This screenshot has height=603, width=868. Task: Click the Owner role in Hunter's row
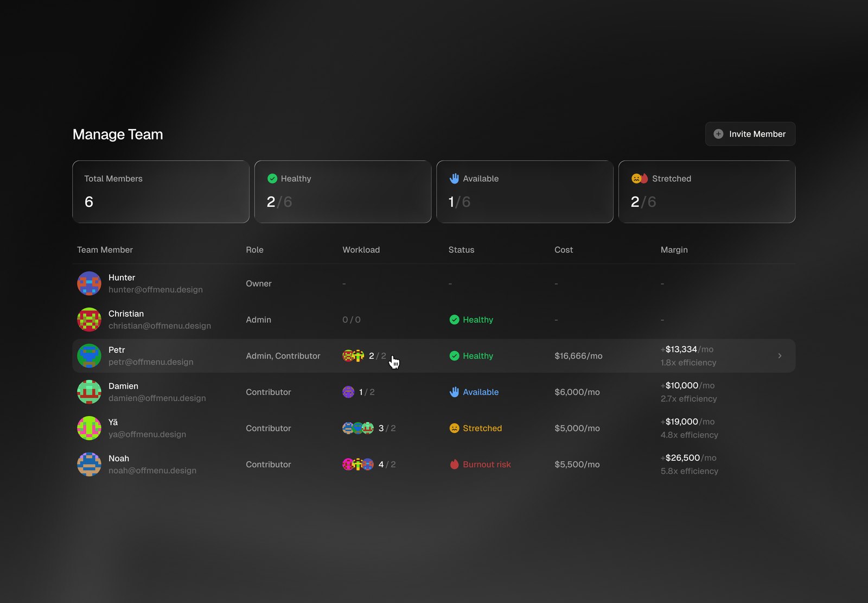[259, 283]
